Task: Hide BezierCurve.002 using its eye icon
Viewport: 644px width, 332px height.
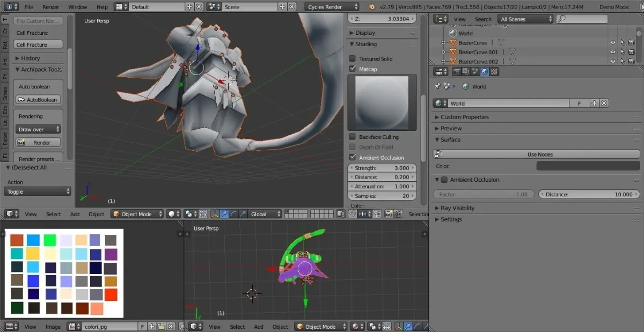Action: [x=612, y=61]
